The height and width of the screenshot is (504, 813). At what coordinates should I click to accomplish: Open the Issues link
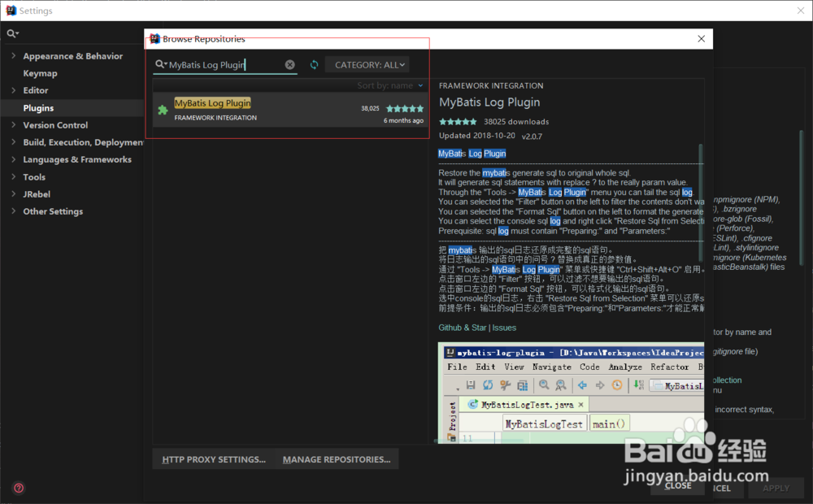click(504, 328)
